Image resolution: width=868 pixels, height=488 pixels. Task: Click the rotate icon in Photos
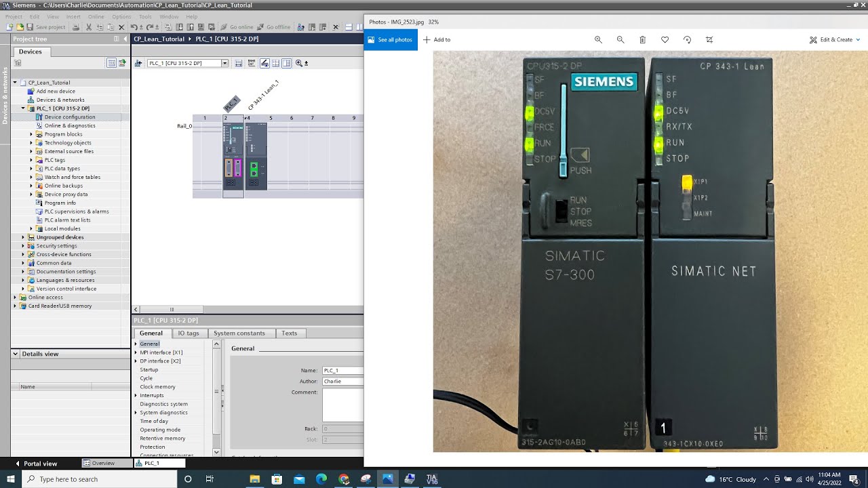click(x=687, y=39)
